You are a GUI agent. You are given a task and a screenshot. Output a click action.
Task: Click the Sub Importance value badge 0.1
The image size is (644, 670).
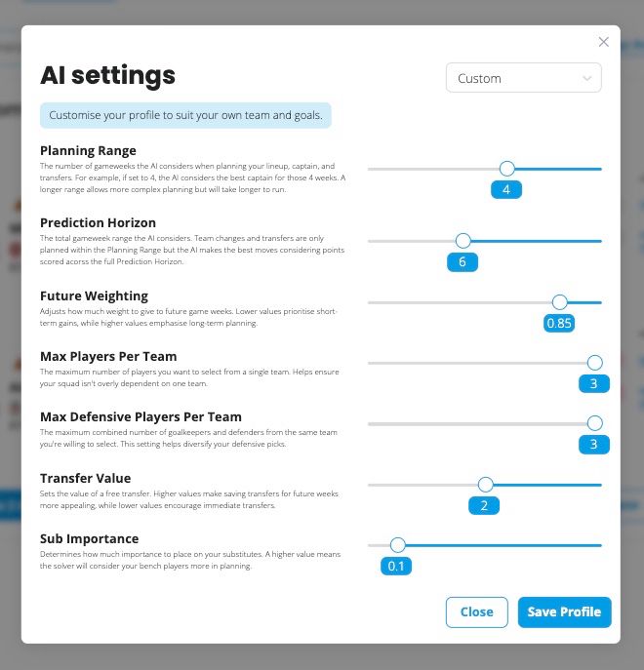396,567
